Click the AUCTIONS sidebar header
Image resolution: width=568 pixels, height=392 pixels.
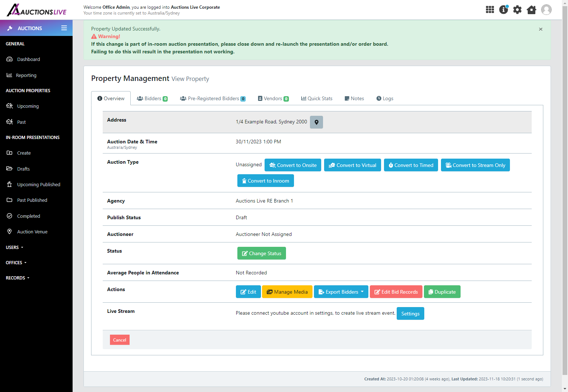pyautogui.click(x=30, y=28)
